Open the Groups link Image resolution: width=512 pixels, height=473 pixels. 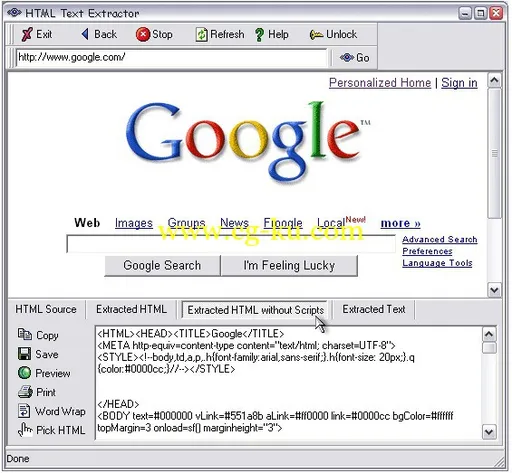click(x=186, y=223)
